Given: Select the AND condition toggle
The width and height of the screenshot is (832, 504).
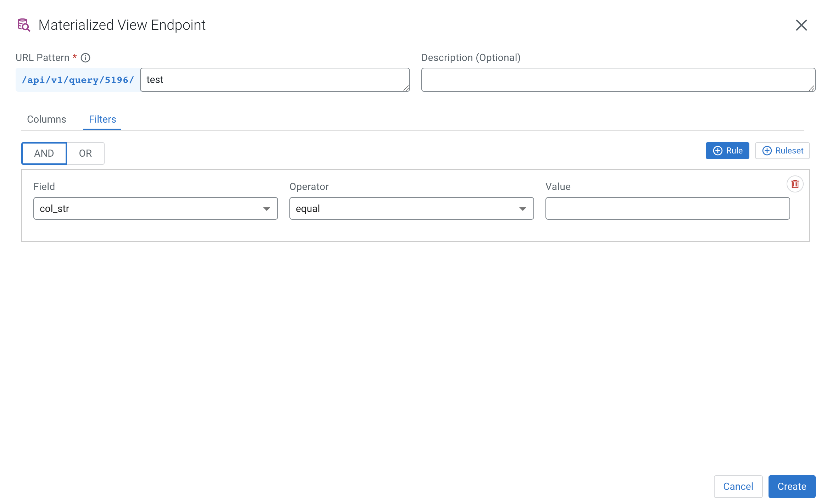Looking at the screenshot, I should click(x=44, y=153).
